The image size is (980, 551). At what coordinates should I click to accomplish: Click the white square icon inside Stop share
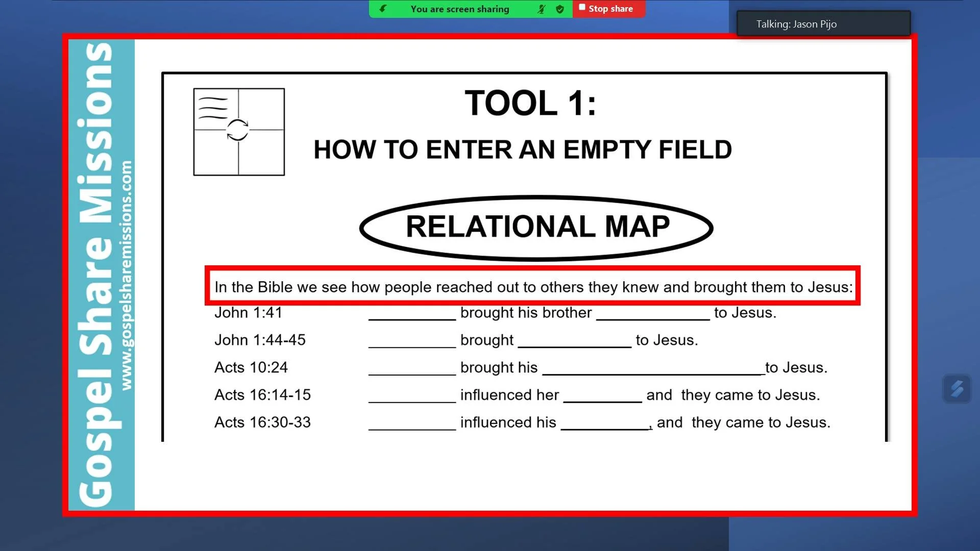[582, 8]
